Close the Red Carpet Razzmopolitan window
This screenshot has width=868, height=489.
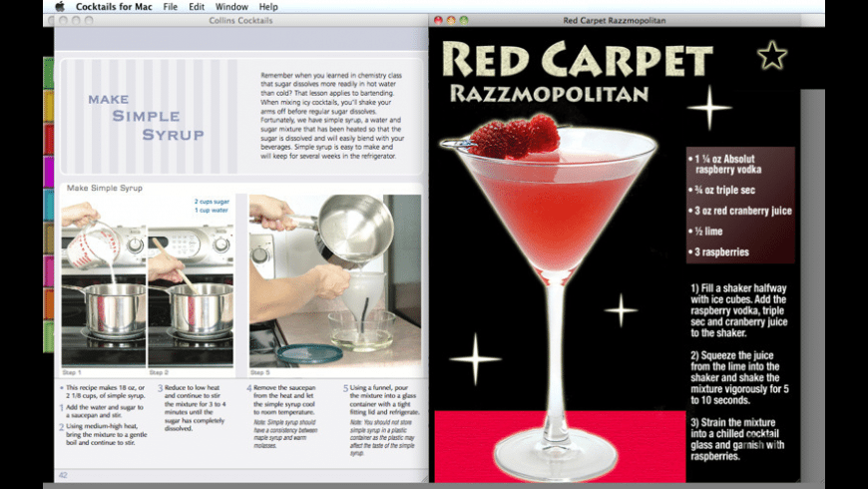tap(438, 20)
